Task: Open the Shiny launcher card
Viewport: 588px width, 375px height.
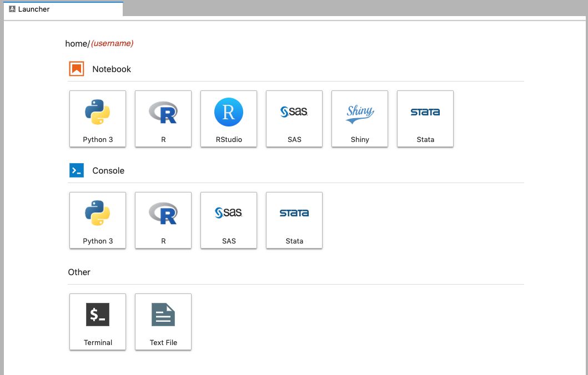Action: click(360, 119)
